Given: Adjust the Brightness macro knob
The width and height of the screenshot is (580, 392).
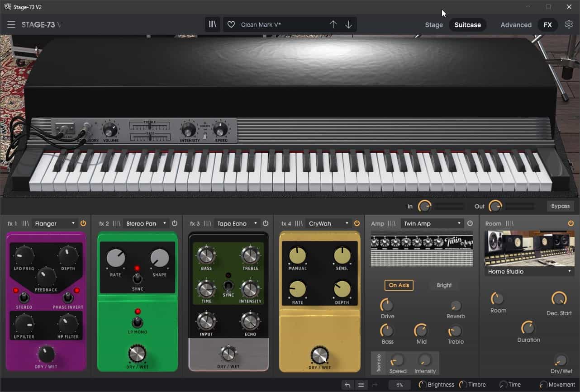Looking at the screenshot, I should coord(422,384).
